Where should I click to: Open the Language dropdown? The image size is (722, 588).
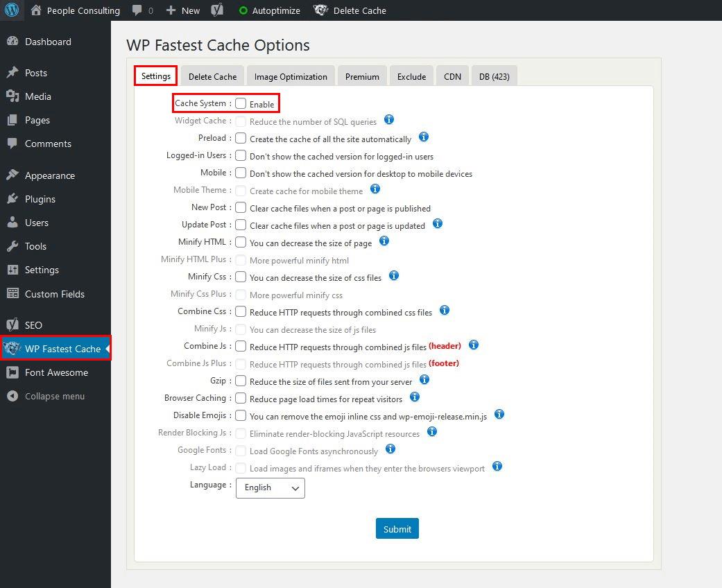[x=270, y=487]
